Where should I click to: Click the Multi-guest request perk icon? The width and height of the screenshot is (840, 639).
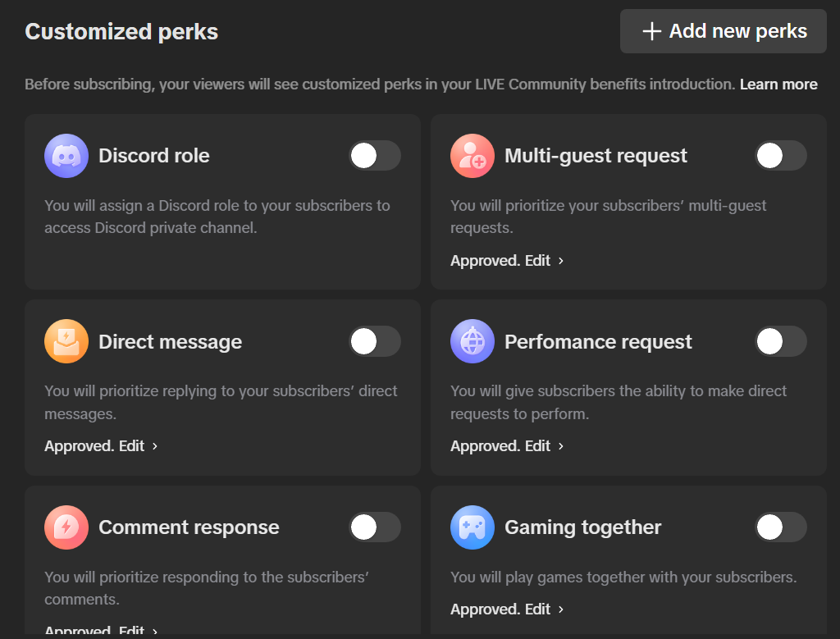[x=472, y=156]
